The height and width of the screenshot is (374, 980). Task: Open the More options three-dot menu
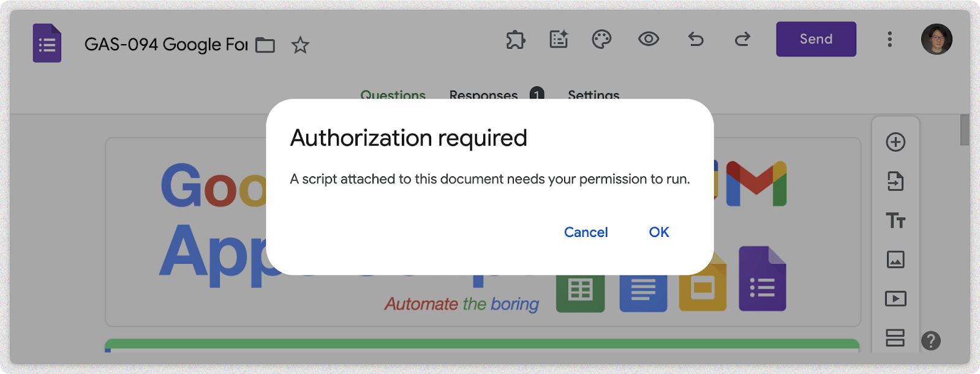[x=890, y=39]
